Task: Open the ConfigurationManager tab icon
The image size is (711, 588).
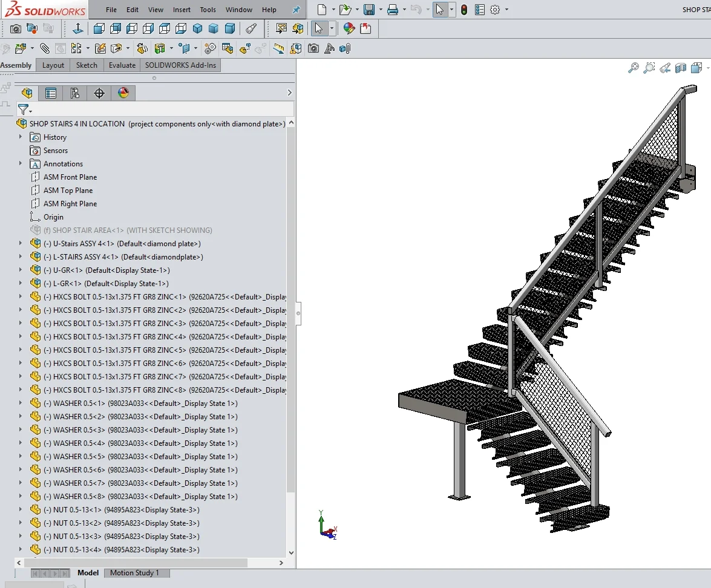Action: [x=75, y=93]
